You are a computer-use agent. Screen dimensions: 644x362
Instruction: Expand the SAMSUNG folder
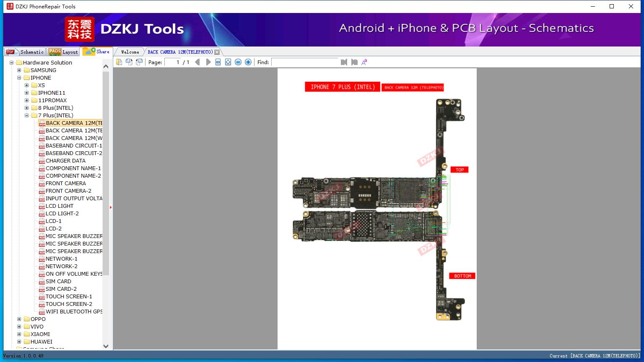[x=19, y=70]
